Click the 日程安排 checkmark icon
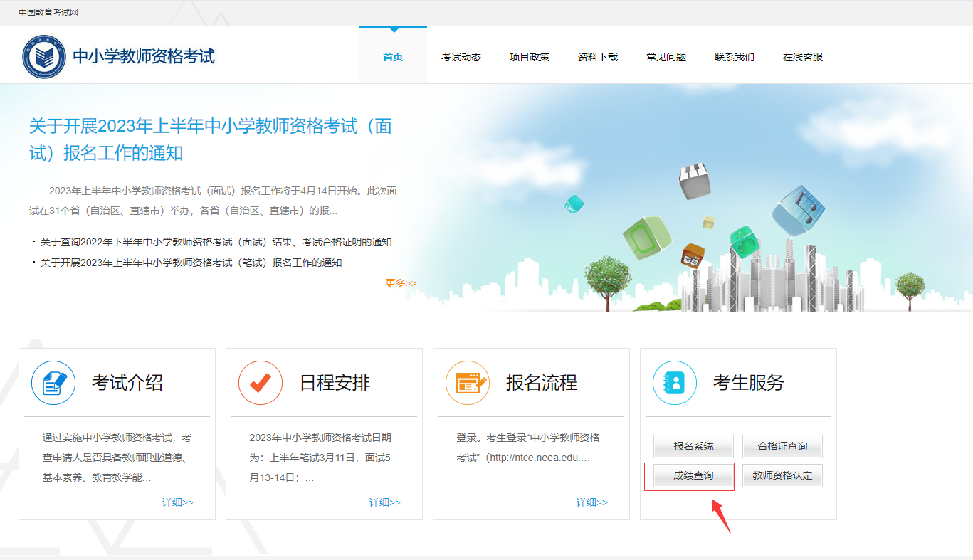The image size is (973, 560). coord(261,383)
